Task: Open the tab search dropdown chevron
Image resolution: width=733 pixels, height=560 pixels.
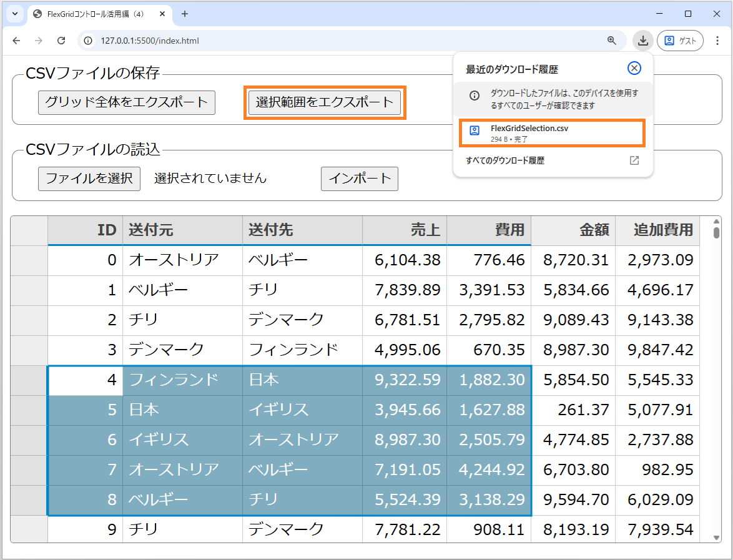Action: (x=14, y=14)
